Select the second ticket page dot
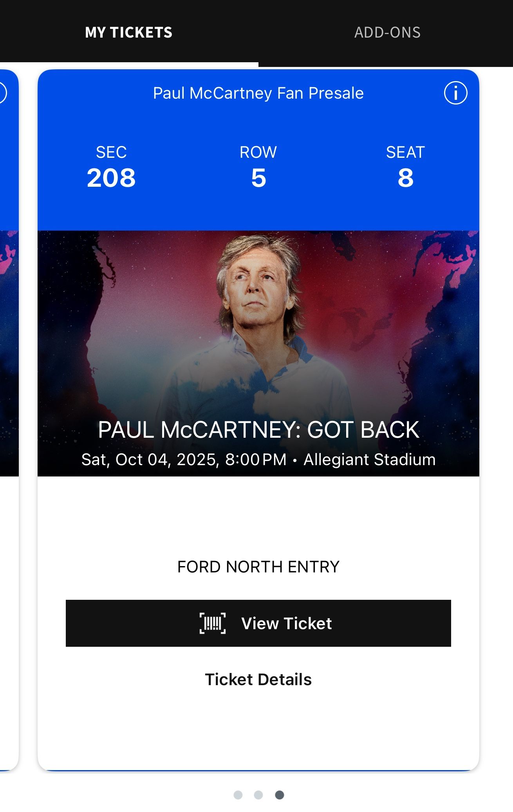513x812 pixels. [x=258, y=795]
